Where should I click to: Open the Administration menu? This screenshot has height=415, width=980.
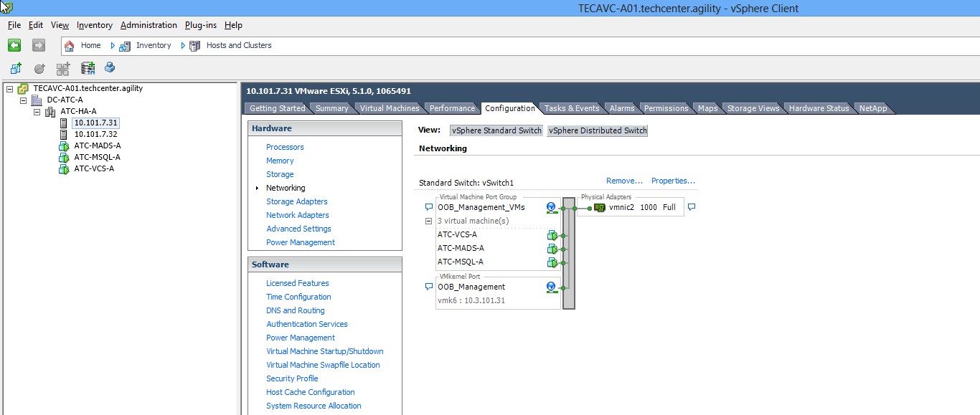coord(149,25)
